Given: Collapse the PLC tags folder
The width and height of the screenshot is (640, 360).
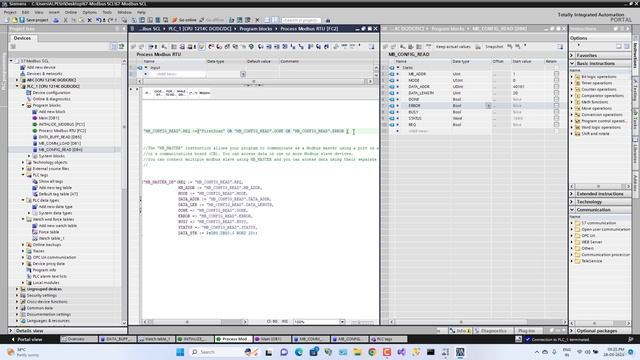Looking at the screenshot, I should [x=23, y=175].
